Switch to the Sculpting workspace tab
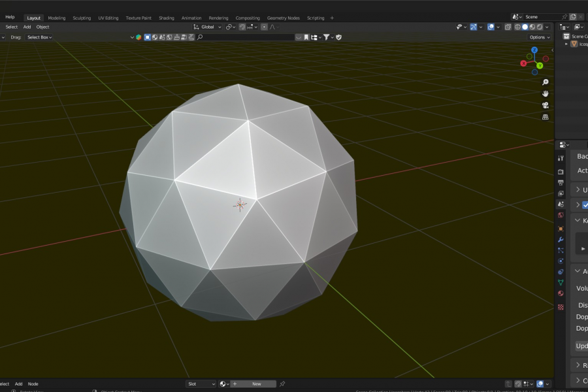Image resolution: width=588 pixels, height=392 pixels. tap(82, 18)
